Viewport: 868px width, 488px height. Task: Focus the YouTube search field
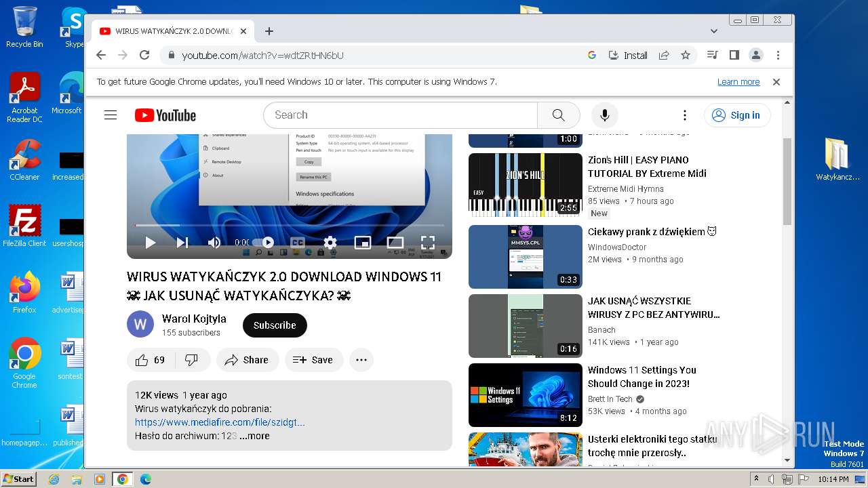click(400, 115)
